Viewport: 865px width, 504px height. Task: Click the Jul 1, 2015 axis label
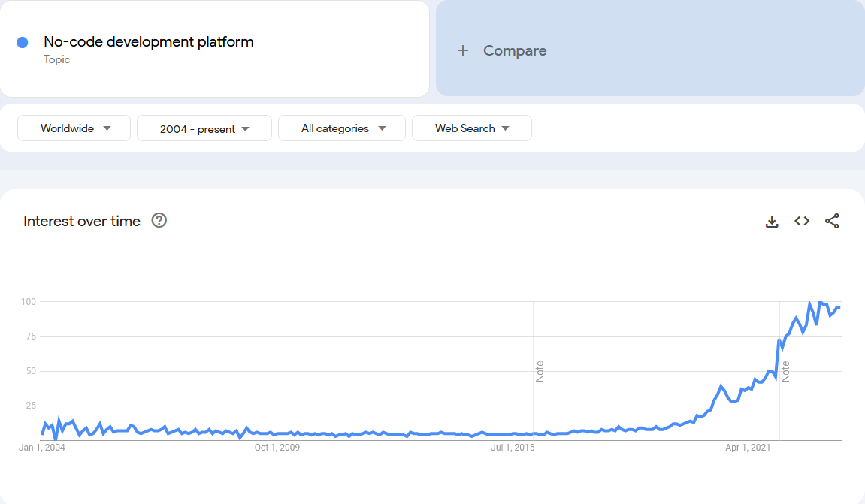pos(513,447)
